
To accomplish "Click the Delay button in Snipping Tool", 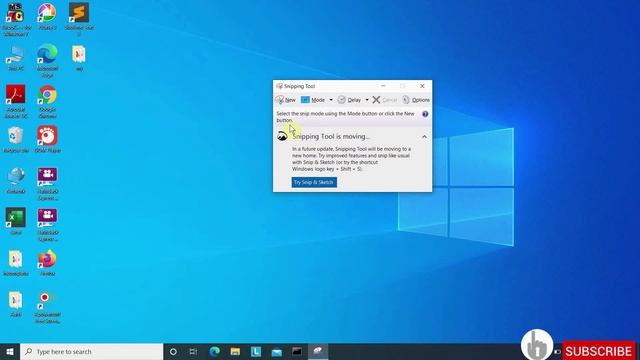I will click(x=349, y=100).
